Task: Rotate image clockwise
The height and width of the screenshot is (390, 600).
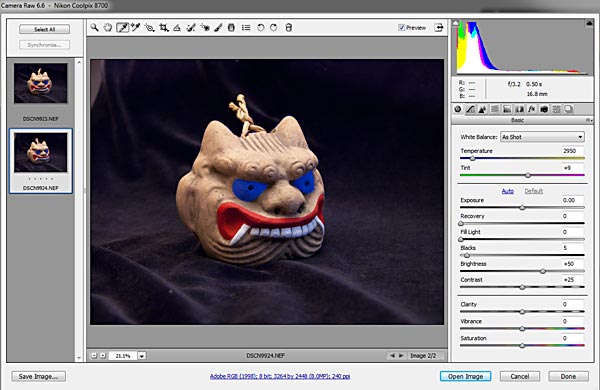Action: [x=274, y=28]
